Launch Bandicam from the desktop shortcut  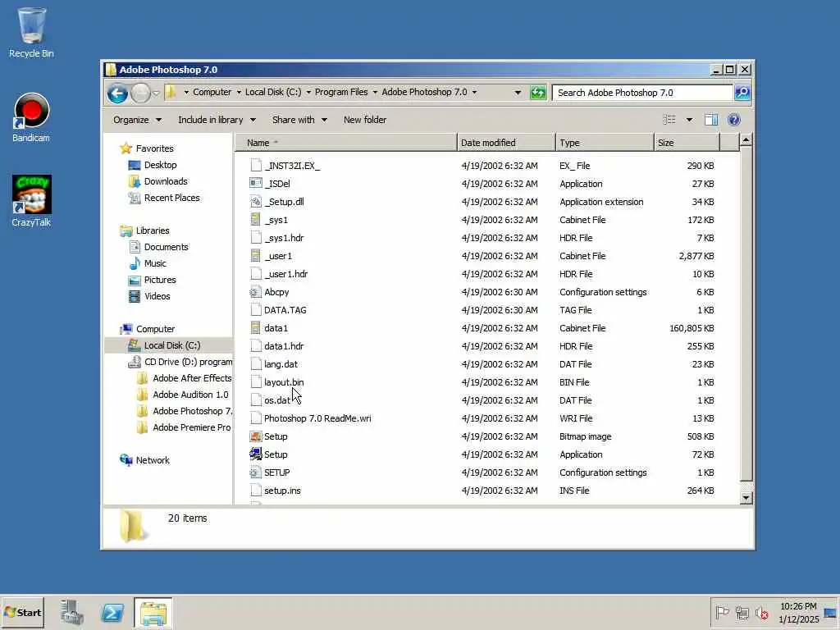(31, 118)
